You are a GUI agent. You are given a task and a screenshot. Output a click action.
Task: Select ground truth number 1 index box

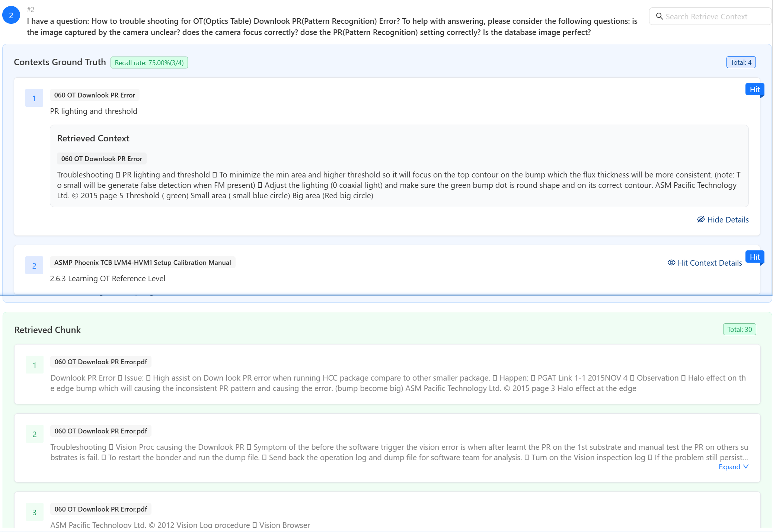[34, 98]
